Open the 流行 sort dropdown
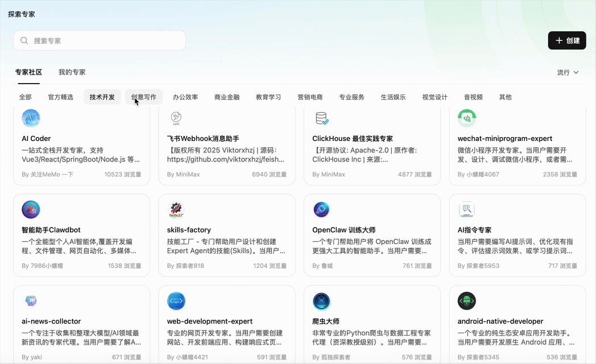Screen dimensions: 596x364 568,73
